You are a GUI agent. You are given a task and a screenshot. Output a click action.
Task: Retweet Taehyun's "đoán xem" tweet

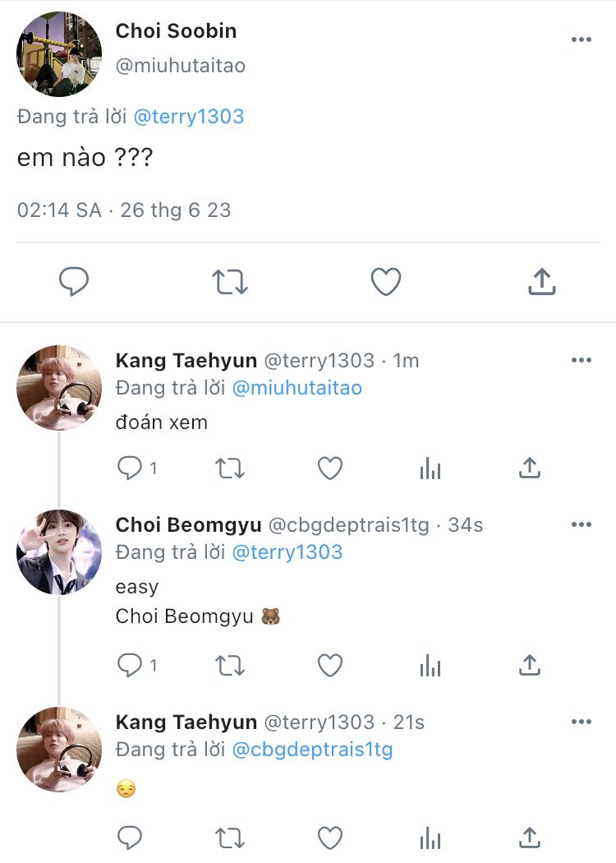pyautogui.click(x=230, y=468)
